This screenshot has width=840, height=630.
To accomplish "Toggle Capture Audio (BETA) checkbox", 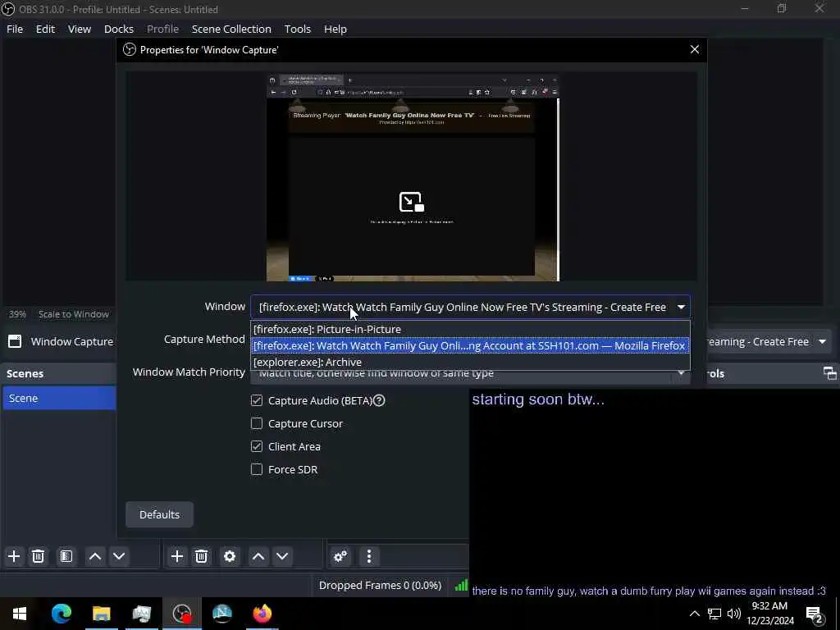I will click(257, 400).
